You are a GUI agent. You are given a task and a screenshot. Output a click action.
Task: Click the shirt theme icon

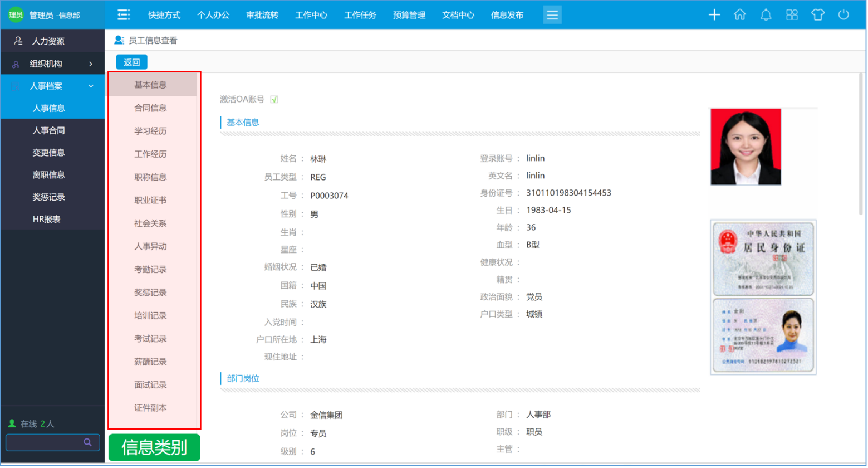pyautogui.click(x=817, y=15)
